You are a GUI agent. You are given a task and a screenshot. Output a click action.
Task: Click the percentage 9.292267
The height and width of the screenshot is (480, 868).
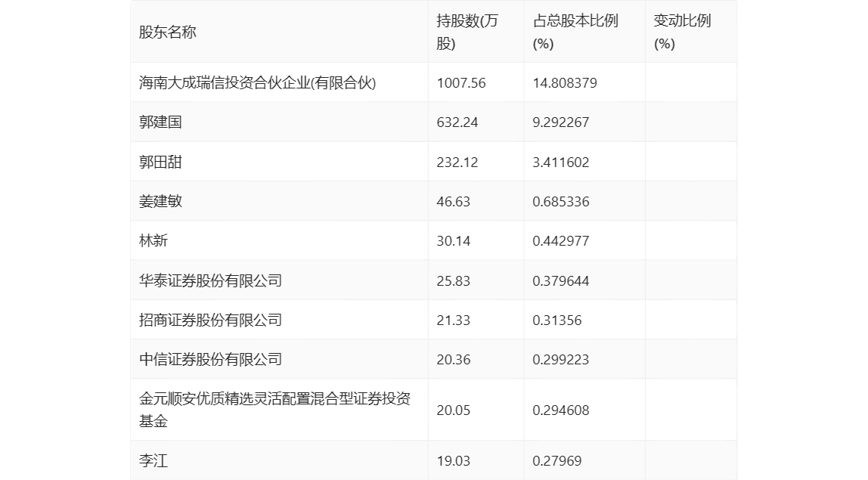(561, 122)
